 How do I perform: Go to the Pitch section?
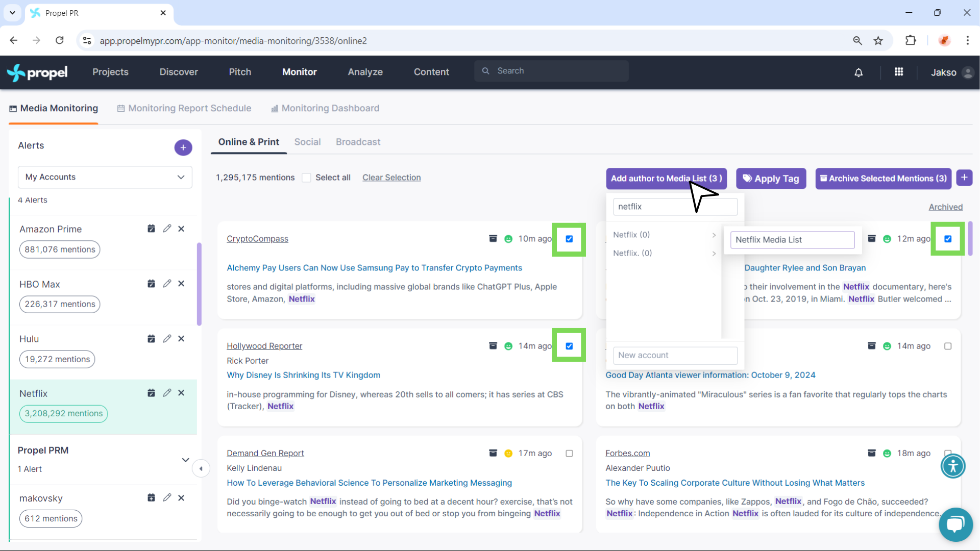tap(240, 72)
